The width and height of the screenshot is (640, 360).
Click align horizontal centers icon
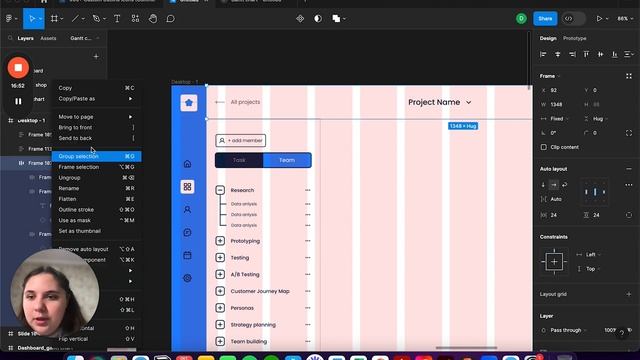[x=558, y=54]
